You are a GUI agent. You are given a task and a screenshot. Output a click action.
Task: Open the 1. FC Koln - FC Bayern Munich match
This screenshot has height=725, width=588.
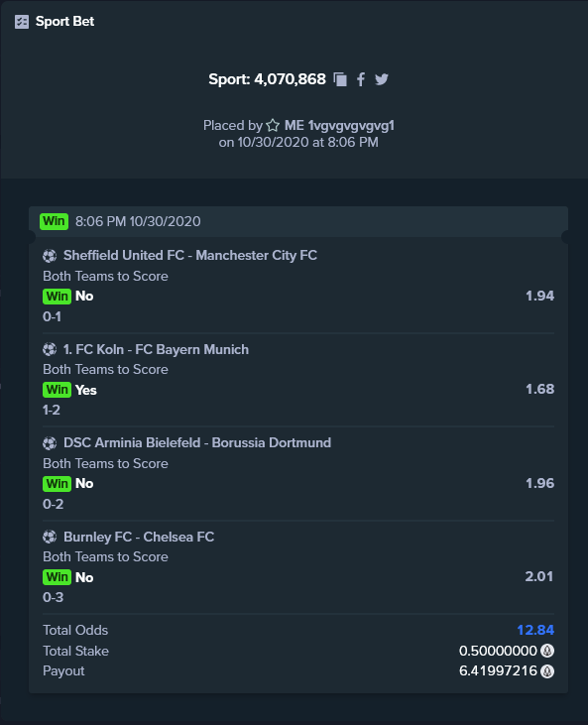[x=157, y=349]
